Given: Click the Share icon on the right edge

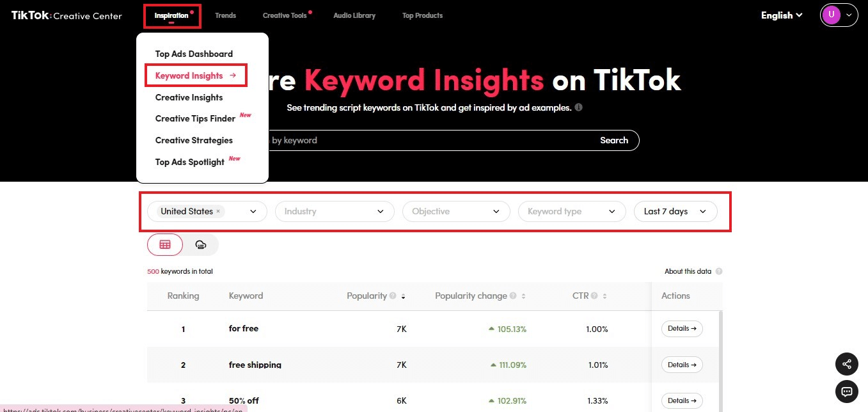Looking at the screenshot, I should tap(847, 364).
